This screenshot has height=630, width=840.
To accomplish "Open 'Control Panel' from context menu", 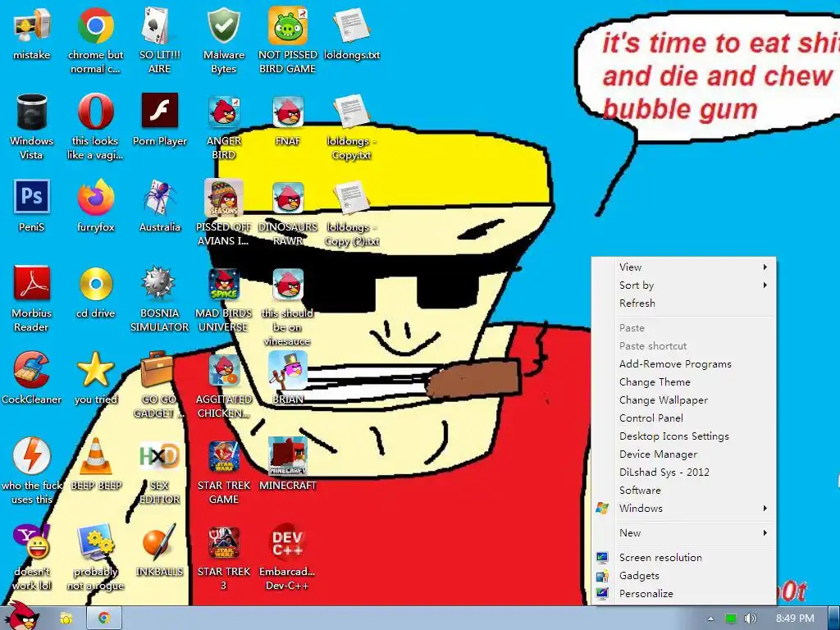I will click(683, 418).
